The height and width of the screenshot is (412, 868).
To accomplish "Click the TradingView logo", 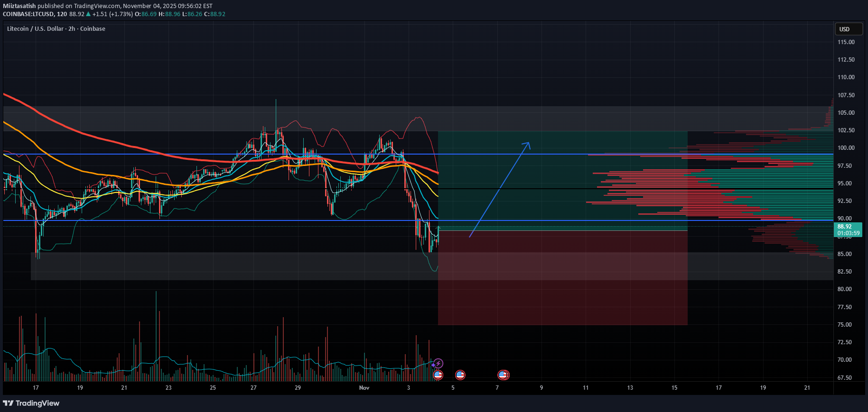I will point(31,403).
